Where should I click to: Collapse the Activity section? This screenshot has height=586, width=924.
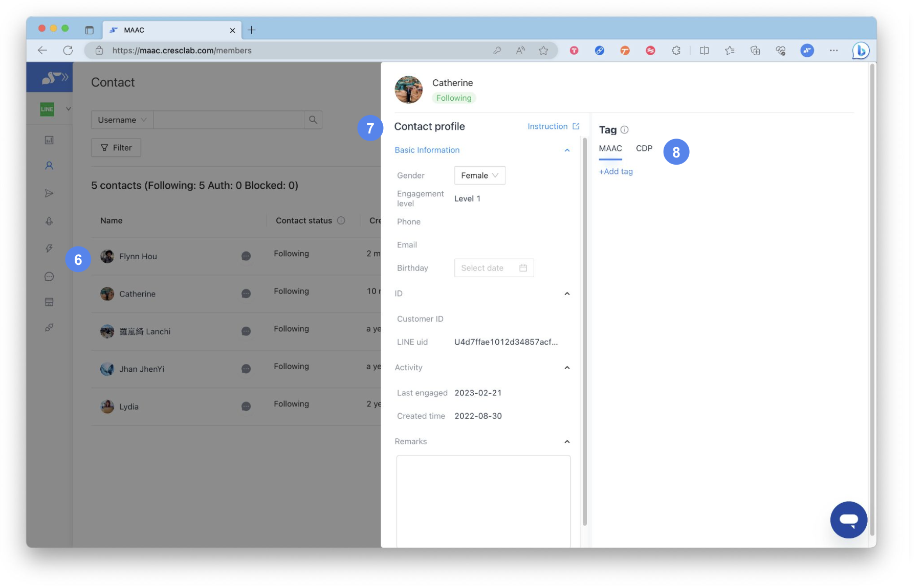[x=567, y=368]
